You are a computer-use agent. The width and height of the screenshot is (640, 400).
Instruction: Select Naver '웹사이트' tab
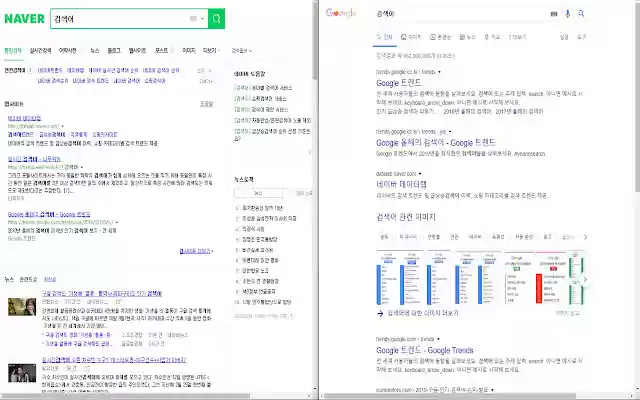[137, 51]
